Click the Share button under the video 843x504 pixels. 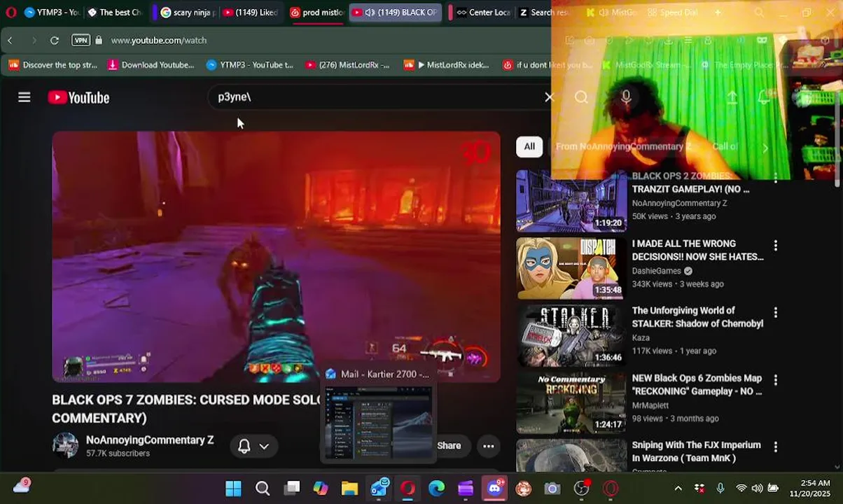pyautogui.click(x=448, y=446)
